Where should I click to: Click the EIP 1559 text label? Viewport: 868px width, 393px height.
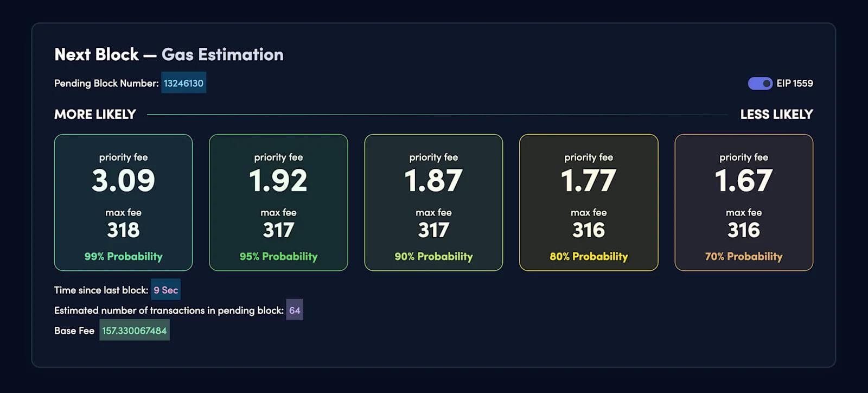tap(795, 84)
